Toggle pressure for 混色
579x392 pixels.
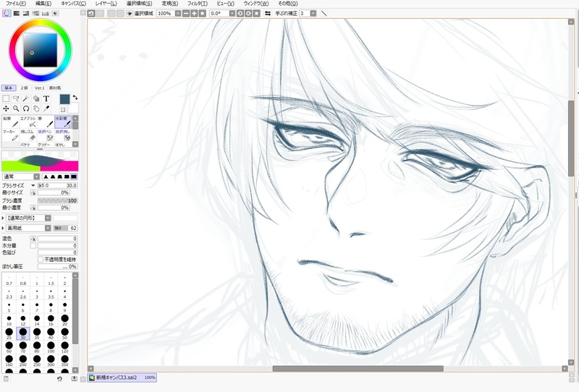point(33,239)
